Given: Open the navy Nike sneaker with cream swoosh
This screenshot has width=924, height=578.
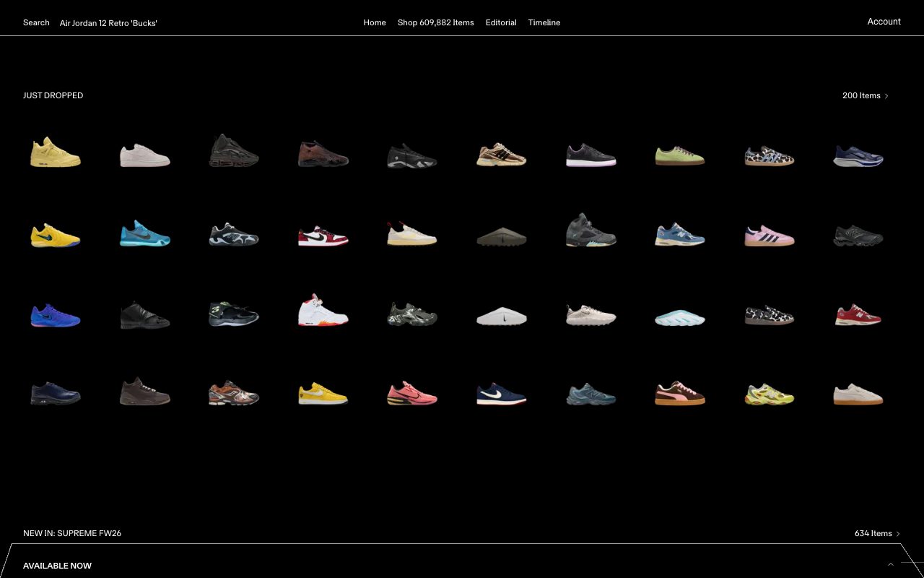Looking at the screenshot, I should tap(502, 394).
